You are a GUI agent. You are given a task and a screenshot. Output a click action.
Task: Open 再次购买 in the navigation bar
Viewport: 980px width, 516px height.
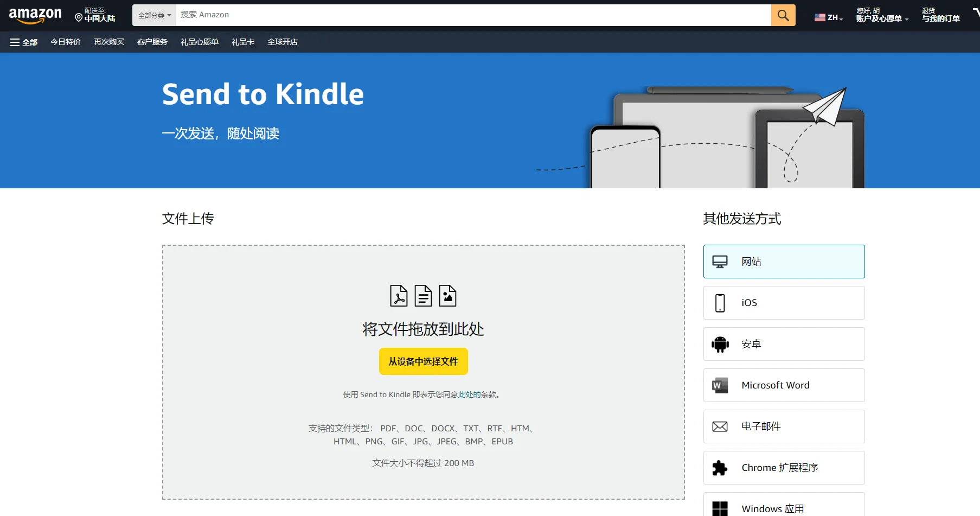tap(109, 42)
